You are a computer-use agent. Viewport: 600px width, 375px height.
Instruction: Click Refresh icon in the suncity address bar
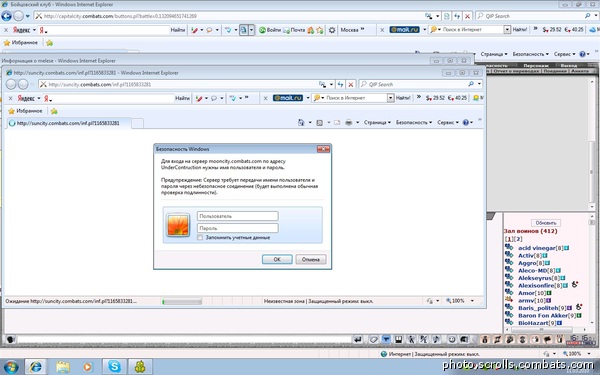coord(340,85)
